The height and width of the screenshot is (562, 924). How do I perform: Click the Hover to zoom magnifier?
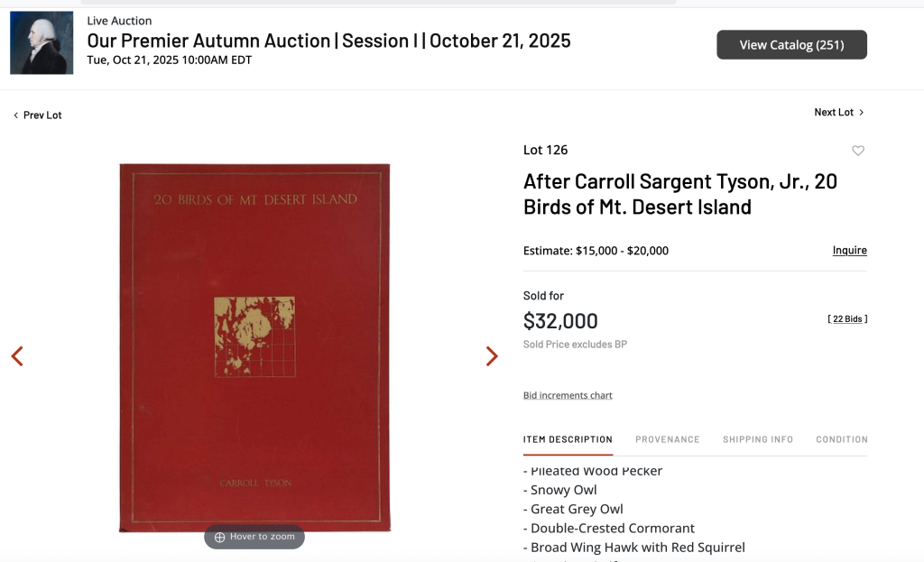(254, 537)
